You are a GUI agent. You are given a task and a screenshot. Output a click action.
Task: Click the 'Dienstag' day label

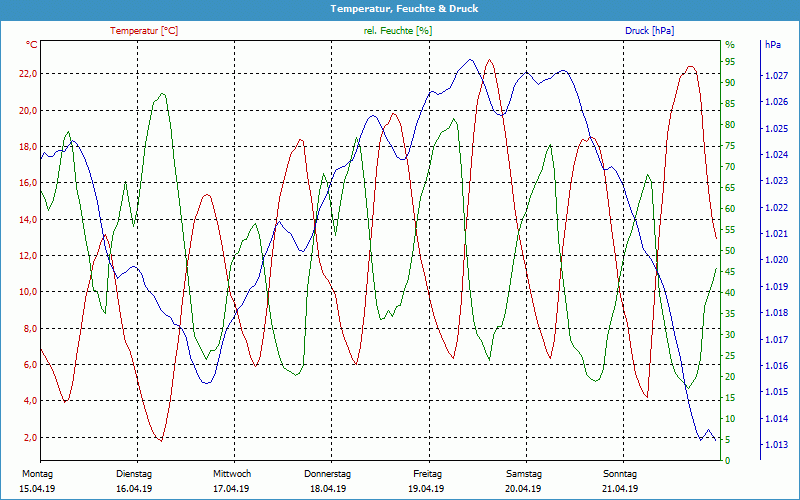(x=134, y=474)
